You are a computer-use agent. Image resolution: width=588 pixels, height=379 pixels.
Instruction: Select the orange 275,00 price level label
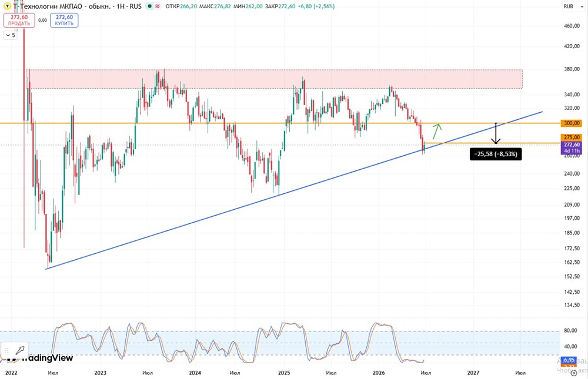click(x=572, y=137)
